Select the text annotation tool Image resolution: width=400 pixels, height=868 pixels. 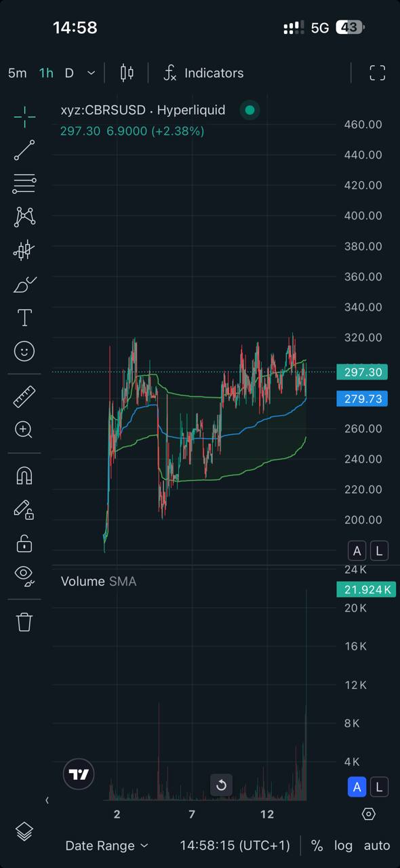pyautogui.click(x=24, y=317)
